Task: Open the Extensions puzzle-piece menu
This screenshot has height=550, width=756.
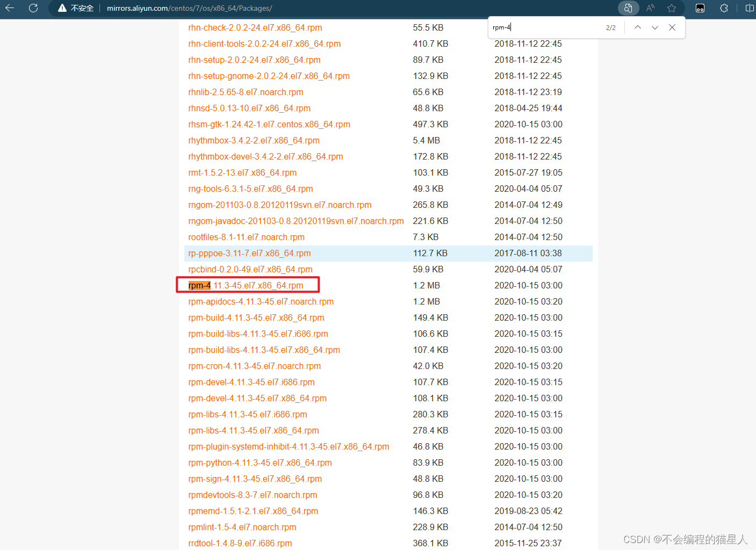Action: tap(724, 8)
